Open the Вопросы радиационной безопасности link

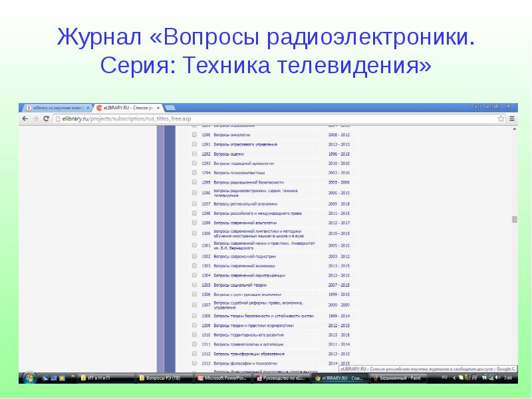[x=248, y=182]
